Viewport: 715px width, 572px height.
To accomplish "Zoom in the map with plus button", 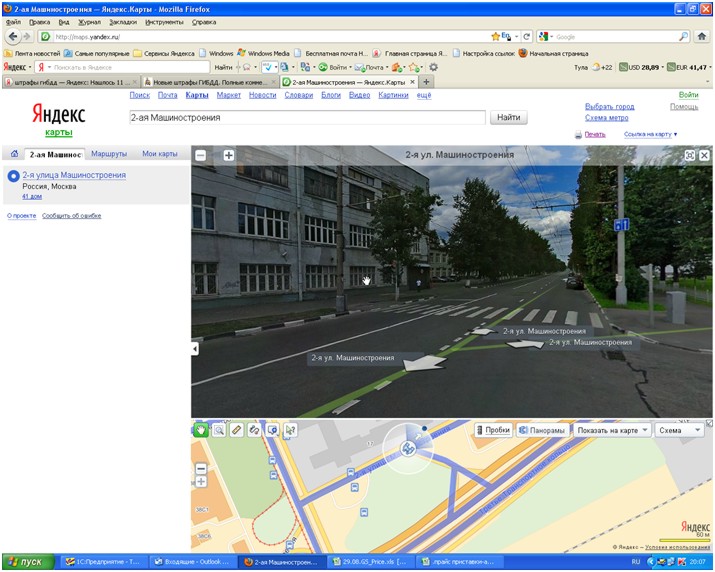I will point(201,482).
